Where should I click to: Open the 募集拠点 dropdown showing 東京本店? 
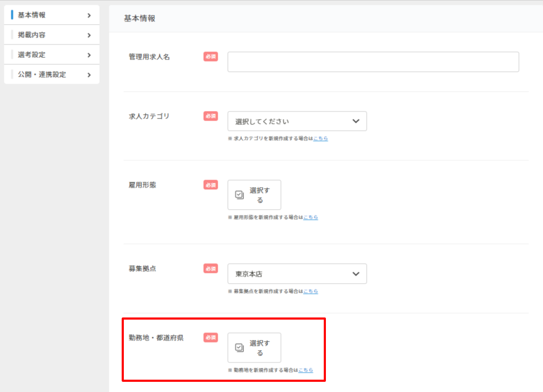point(297,274)
